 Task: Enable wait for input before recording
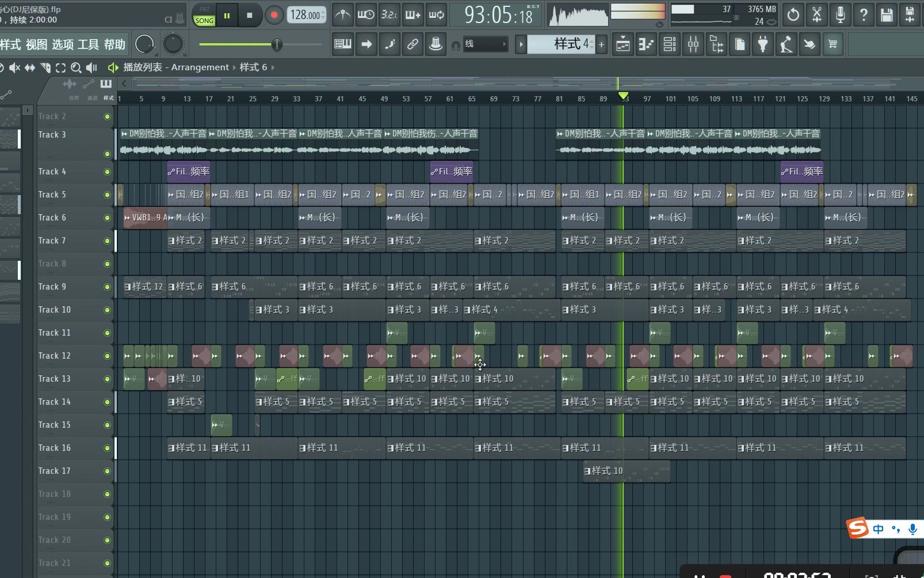click(366, 15)
